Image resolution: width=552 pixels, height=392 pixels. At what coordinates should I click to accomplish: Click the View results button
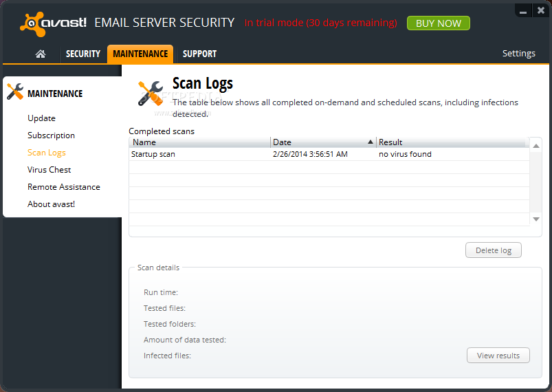pos(498,356)
